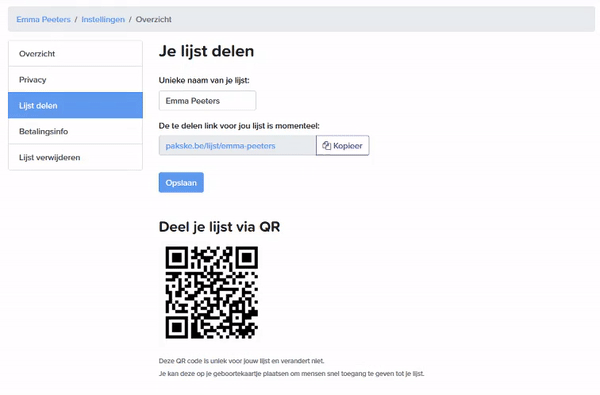
Task: Click 'Je kan deze op je geboortekaartje' text
Action: 292,374
